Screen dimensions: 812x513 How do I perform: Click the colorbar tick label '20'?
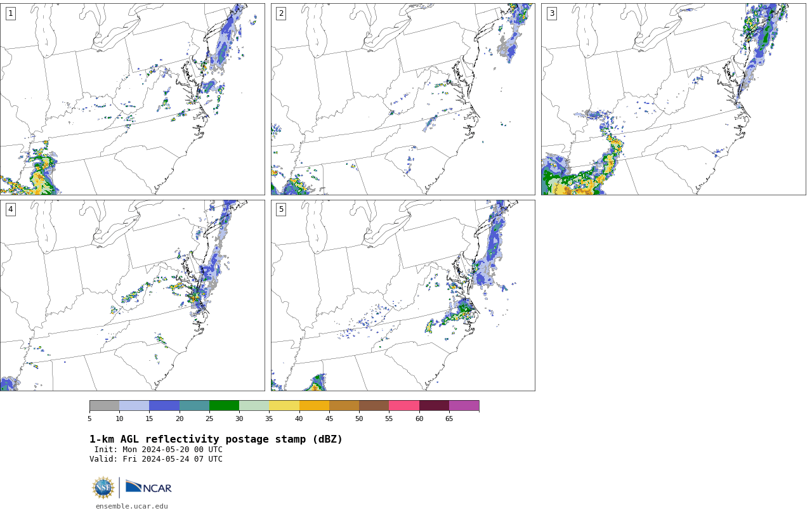[x=180, y=419]
